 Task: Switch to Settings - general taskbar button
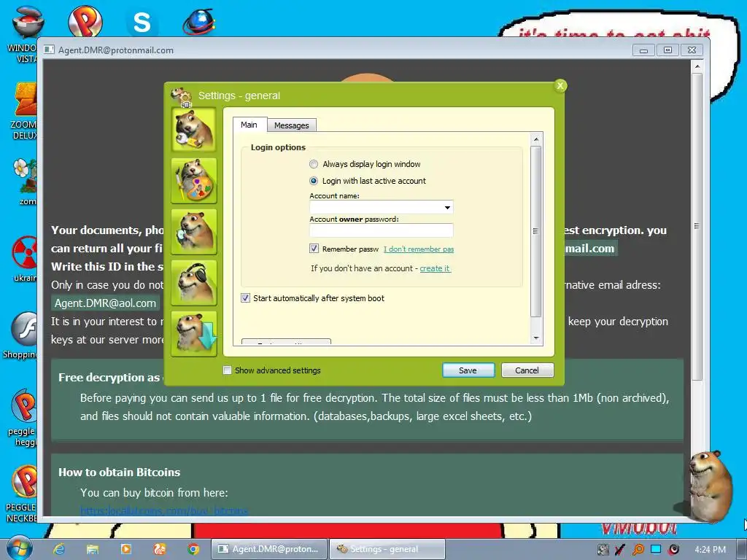pyautogui.click(x=387, y=549)
